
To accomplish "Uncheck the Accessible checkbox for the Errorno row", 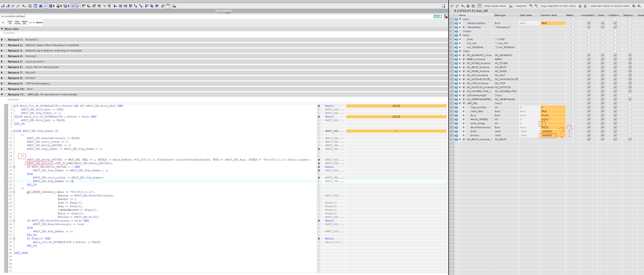I will 589,135.
